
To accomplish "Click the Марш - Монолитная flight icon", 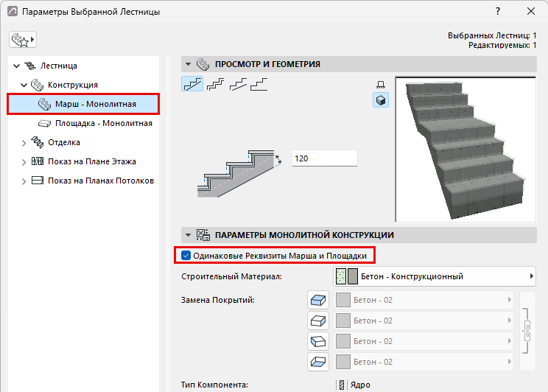I will click(x=44, y=104).
